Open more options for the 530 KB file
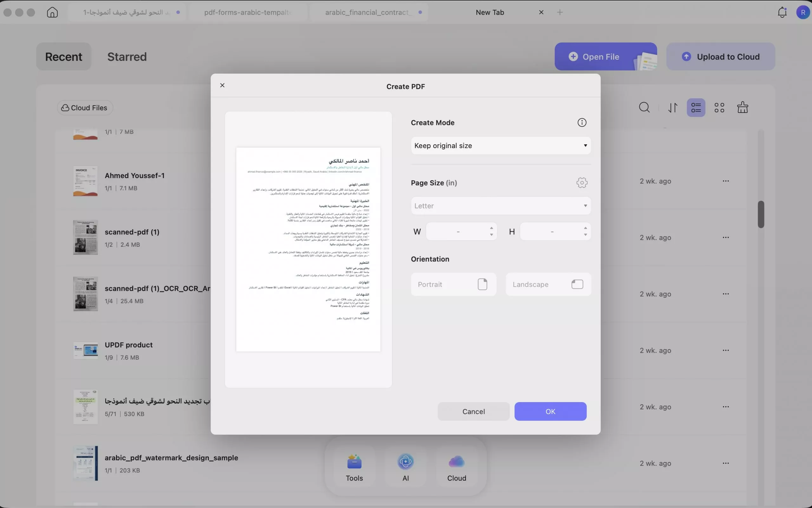 pos(726,407)
